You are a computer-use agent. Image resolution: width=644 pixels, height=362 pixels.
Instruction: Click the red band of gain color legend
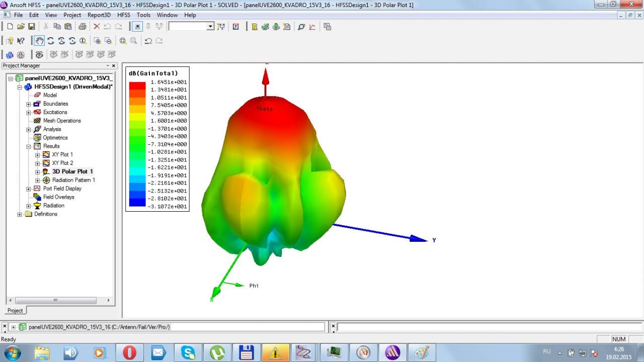click(137, 85)
